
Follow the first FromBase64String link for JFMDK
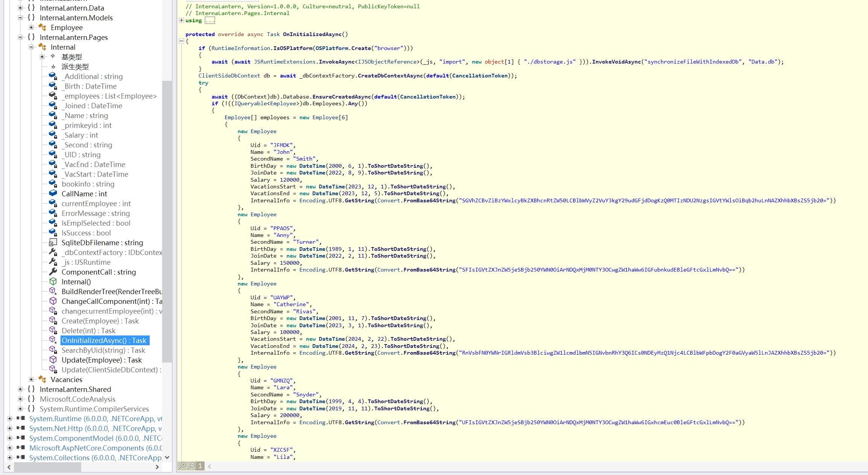[429, 200]
